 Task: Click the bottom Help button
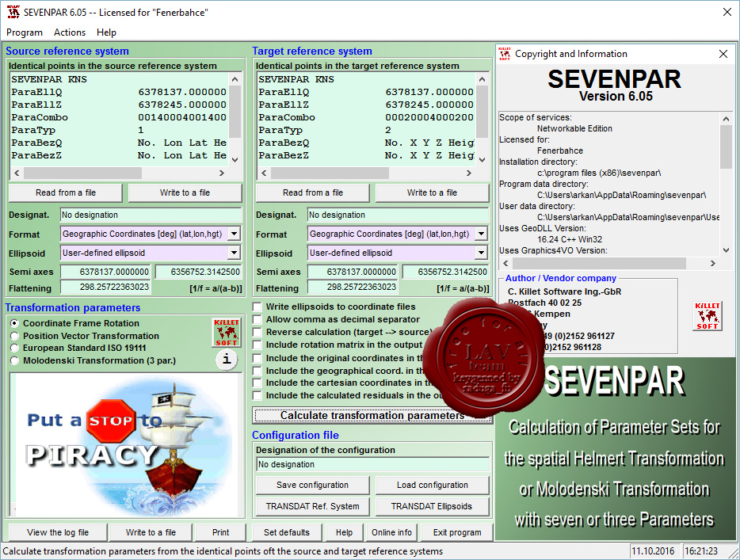[x=344, y=532]
